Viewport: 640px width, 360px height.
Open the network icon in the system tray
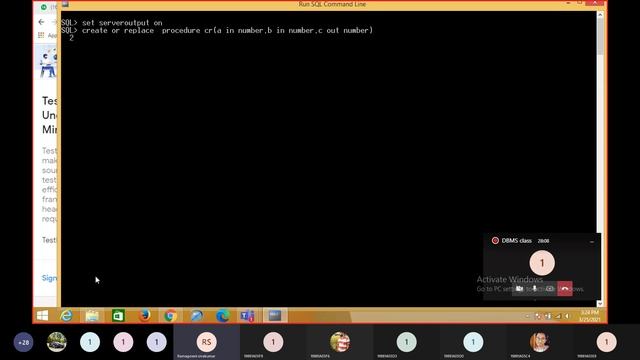pos(558,316)
